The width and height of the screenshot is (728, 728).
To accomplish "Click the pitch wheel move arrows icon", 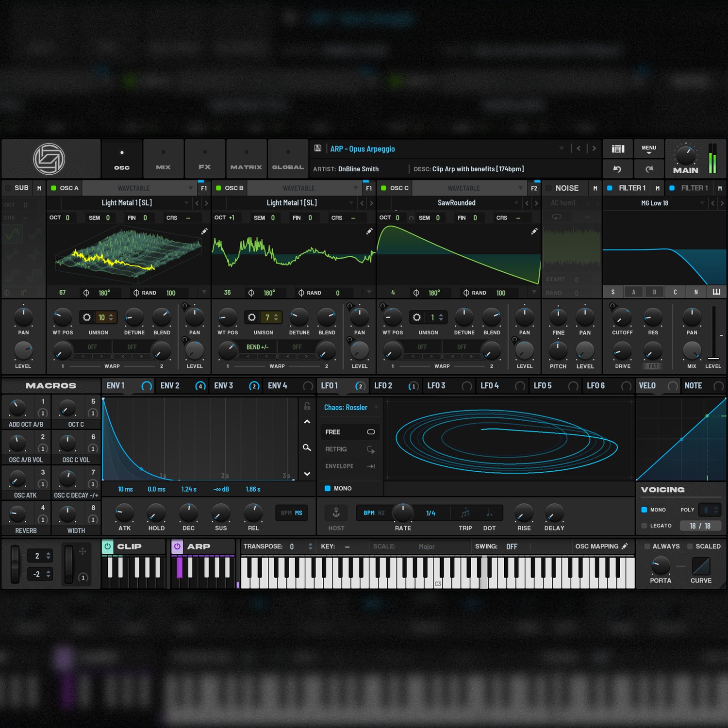I will [83, 551].
